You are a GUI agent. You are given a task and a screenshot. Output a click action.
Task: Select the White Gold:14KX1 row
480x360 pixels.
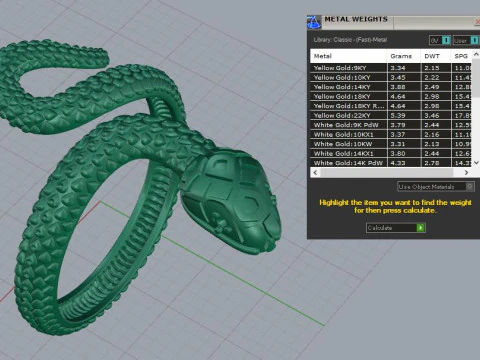click(391, 153)
